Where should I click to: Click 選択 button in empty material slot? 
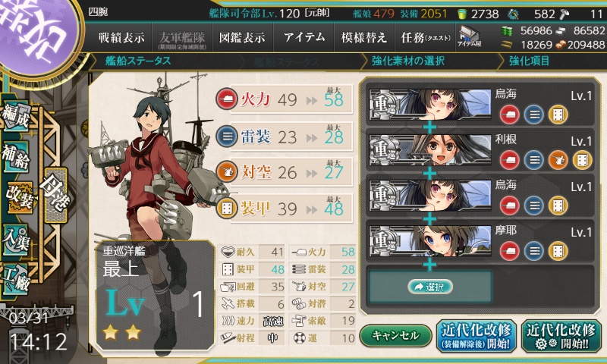click(429, 287)
